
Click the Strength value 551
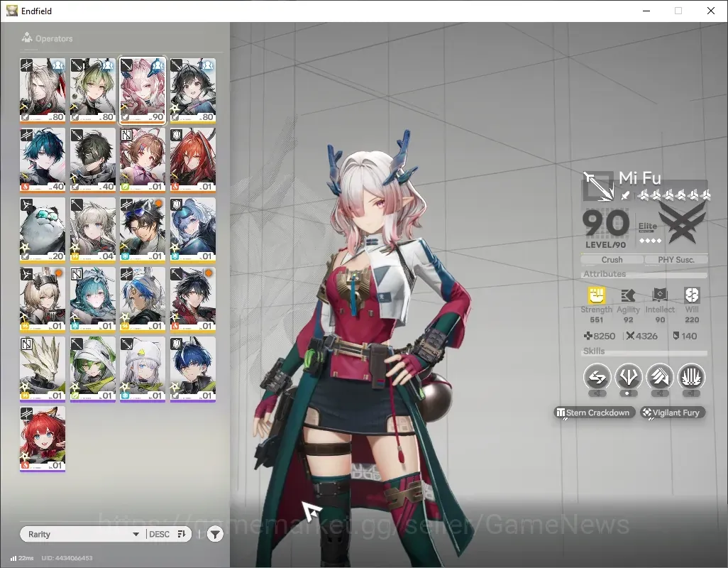597,319
